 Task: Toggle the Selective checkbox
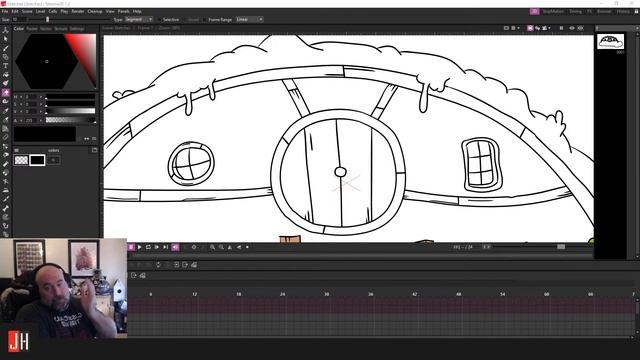tap(160, 20)
